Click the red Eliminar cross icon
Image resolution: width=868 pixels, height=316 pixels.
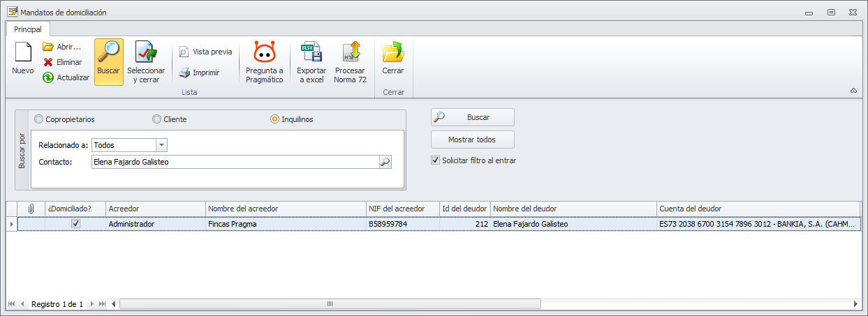[x=48, y=62]
